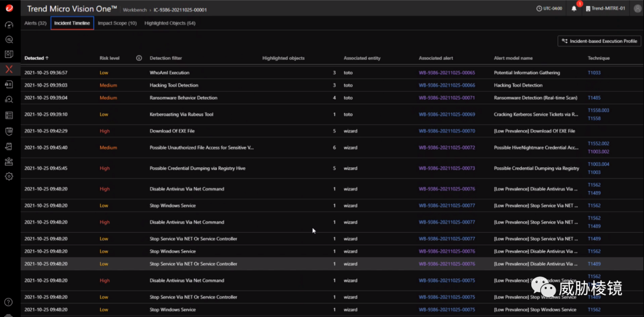Select the WhoAmI Execution row
The width and height of the screenshot is (644, 317).
(332, 73)
